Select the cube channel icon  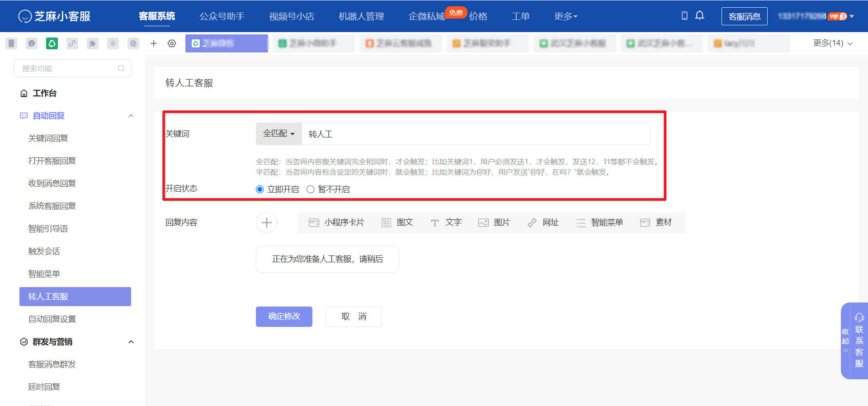click(x=133, y=43)
